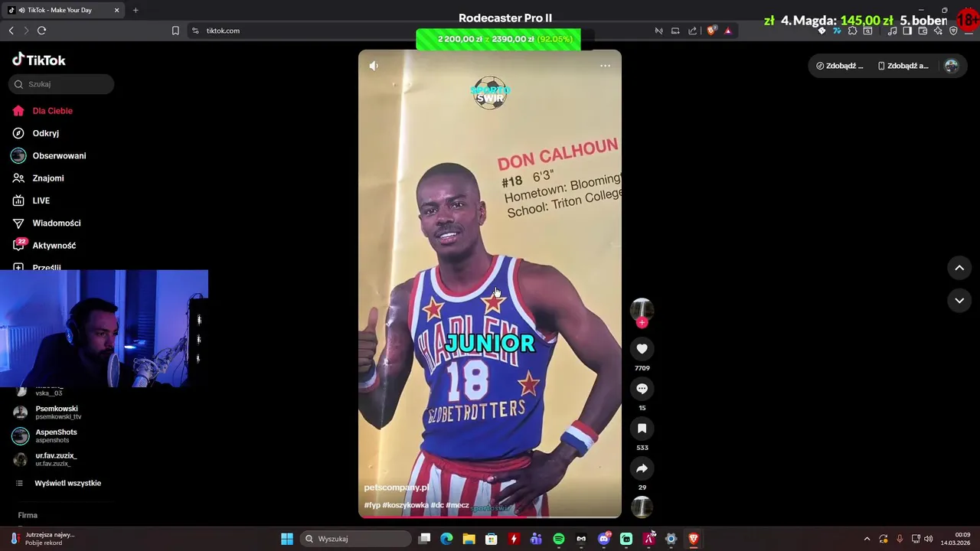980x551 pixels.
Task: Open LIVE section
Action: (x=31, y=201)
